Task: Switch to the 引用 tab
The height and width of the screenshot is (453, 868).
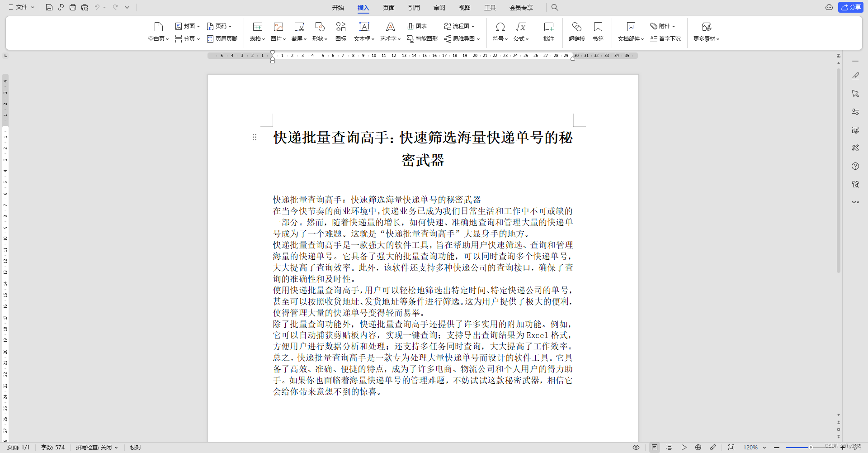Action: [414, 8]
